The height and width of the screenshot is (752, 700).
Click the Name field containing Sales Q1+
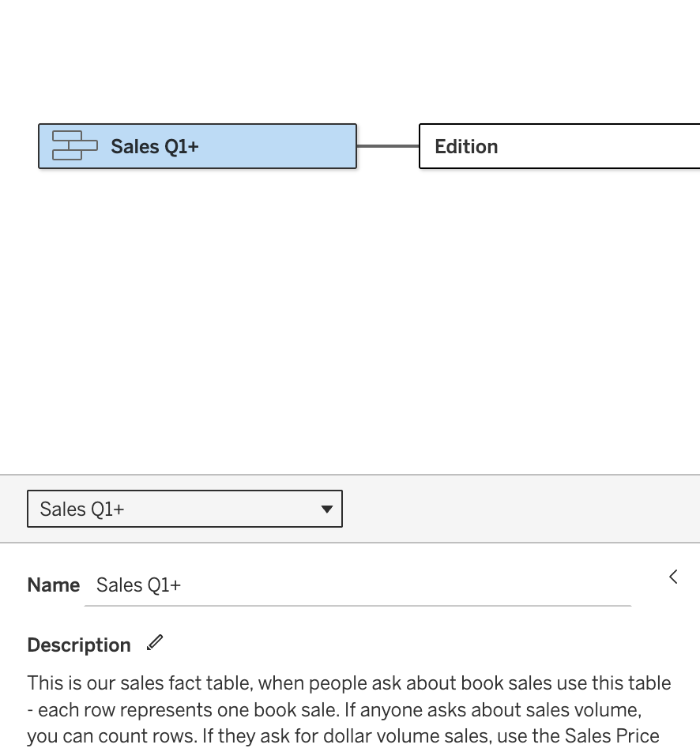point(358,585)
